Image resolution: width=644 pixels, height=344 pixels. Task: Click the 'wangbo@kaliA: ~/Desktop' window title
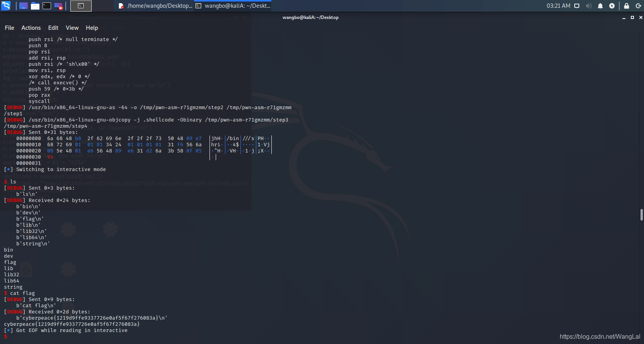pyautogui.click(x=310, y=17)
